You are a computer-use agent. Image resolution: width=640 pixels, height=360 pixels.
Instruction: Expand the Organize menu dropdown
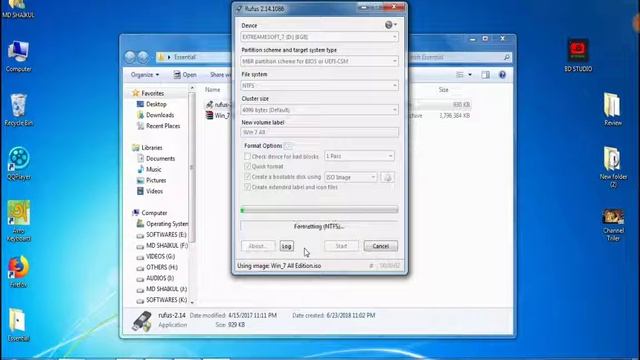(145, 75)
